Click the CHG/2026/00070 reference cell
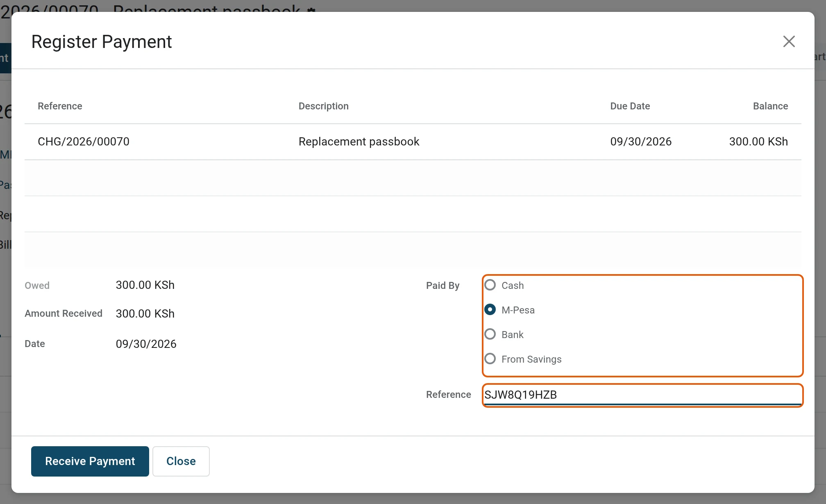This screenshot has width=826, height=504. 84,142
